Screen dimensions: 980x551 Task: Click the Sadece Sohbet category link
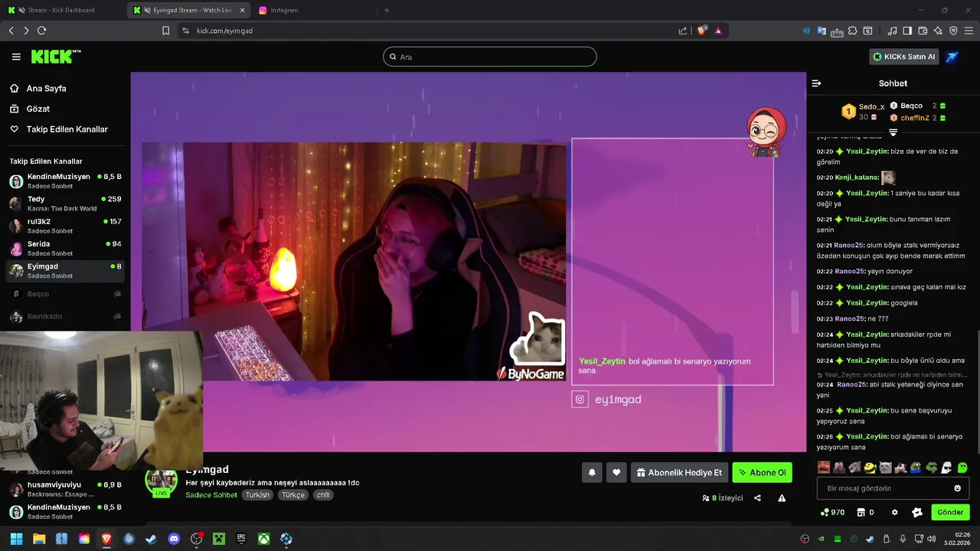tap(211, 495)
